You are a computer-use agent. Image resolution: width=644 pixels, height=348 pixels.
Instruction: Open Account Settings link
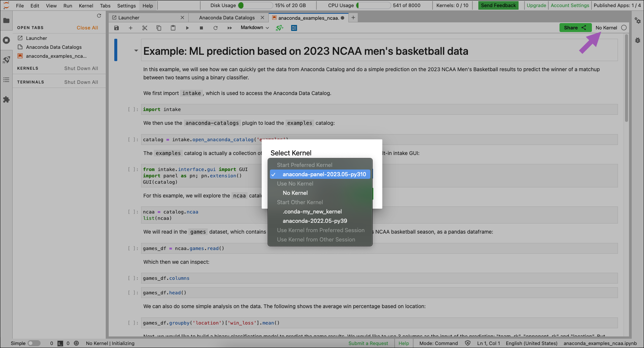[570, 5]
